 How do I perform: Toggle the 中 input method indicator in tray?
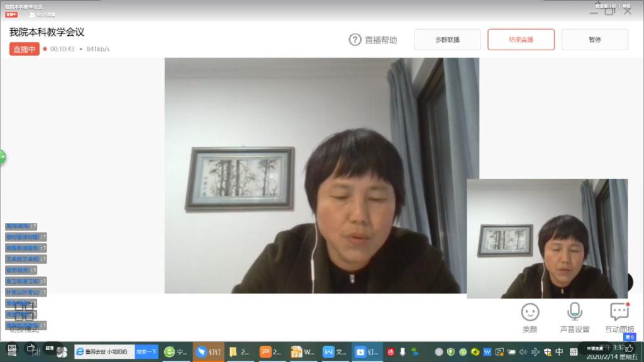pos(559,352)
